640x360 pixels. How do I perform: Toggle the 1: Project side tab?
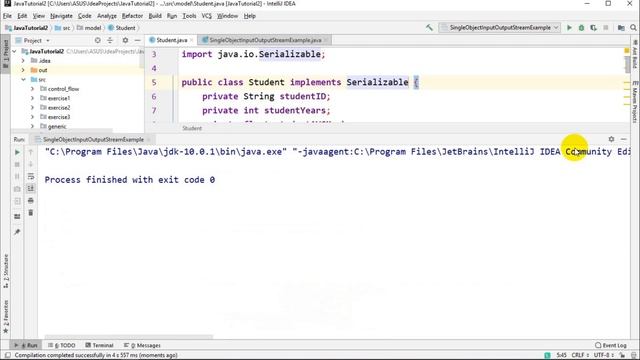[6, 53]
